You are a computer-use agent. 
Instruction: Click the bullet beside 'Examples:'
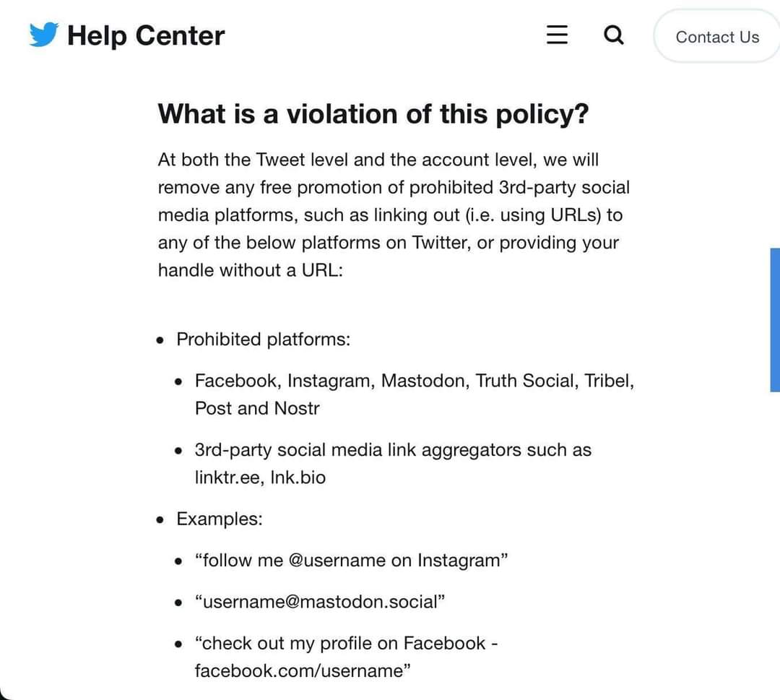[160, 520]
